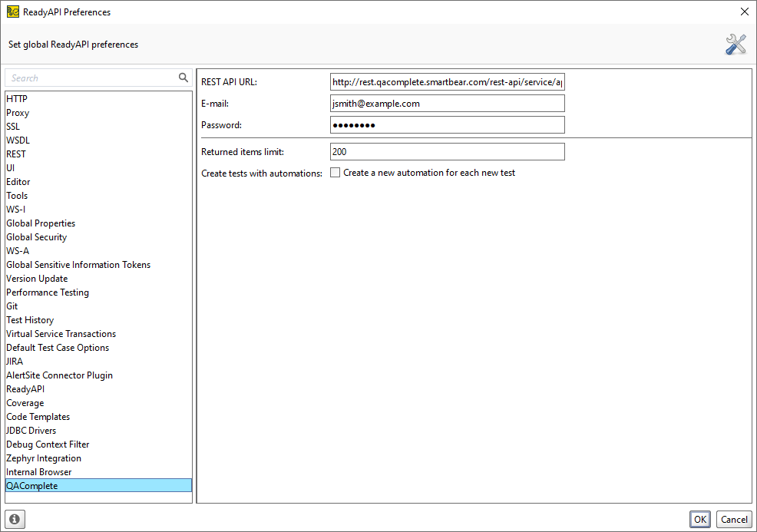Open the AlertSite Connector Plugin settings

click(x=59, y=375)
